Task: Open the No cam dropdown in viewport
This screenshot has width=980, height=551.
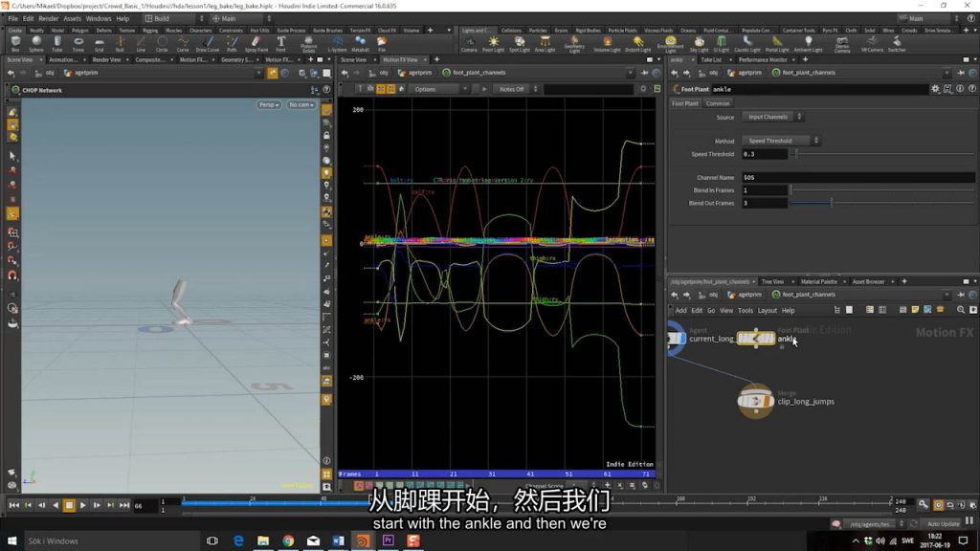Action: click(301, 105)
